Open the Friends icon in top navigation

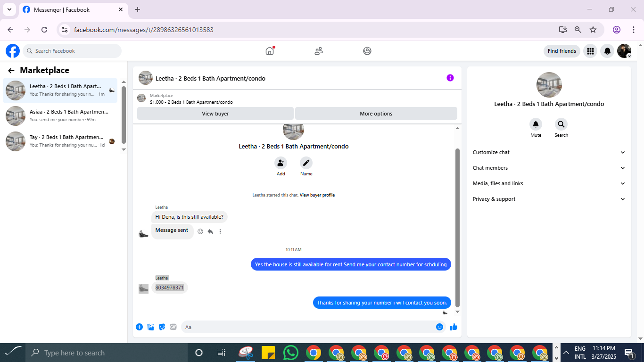(319, 51)
